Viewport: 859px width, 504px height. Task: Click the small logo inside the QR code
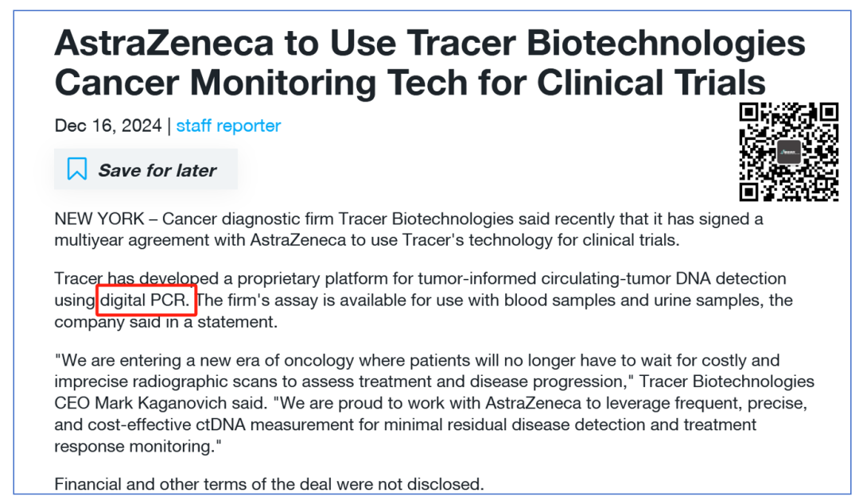click(789, 152)
